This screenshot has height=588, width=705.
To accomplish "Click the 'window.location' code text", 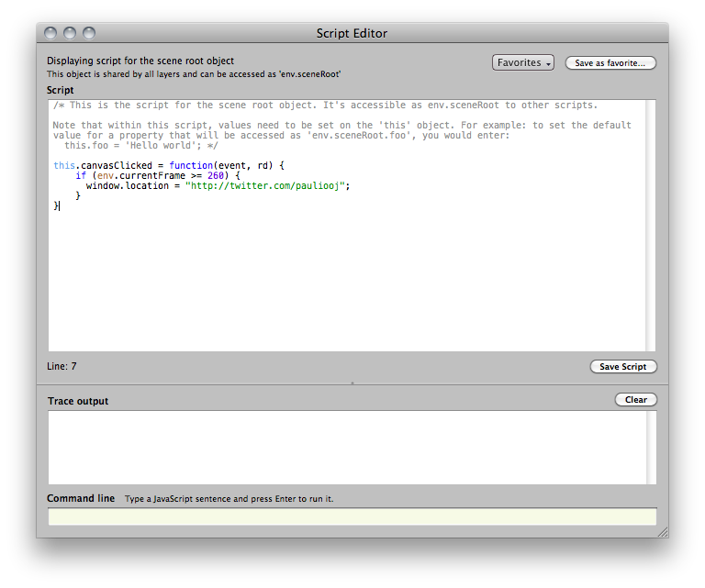I will tap(128, 185).
